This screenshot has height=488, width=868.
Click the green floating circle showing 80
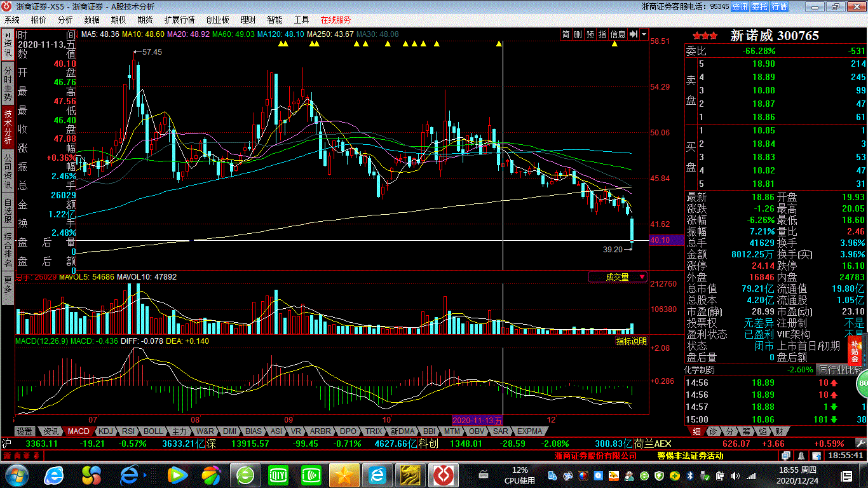click(x=862, y=383)
